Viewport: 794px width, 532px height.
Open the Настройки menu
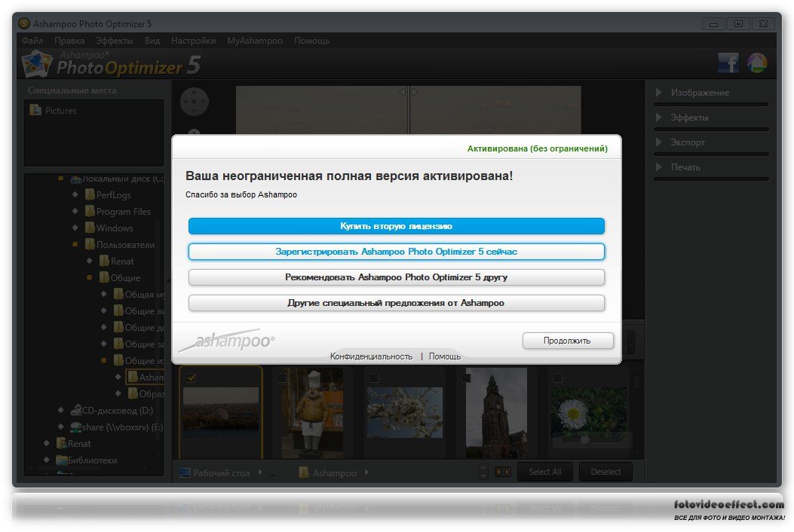(x=194, y=41)
